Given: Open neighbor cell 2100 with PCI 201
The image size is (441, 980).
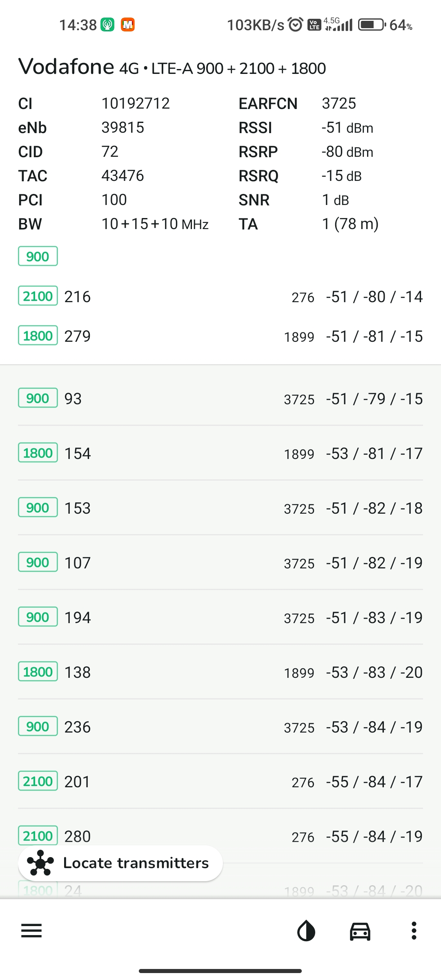Looking at the screenshot, I should [220, 782].
